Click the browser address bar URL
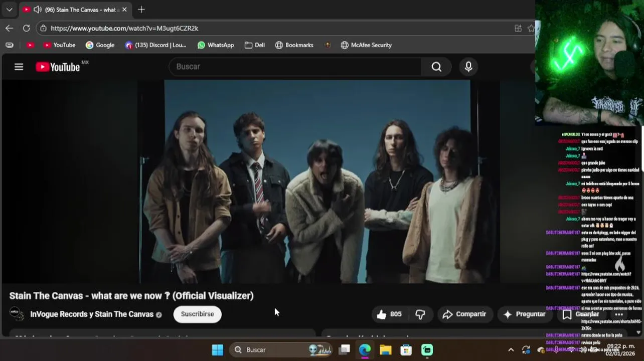Viewport: 644px width, 361px height. [124, 29]
